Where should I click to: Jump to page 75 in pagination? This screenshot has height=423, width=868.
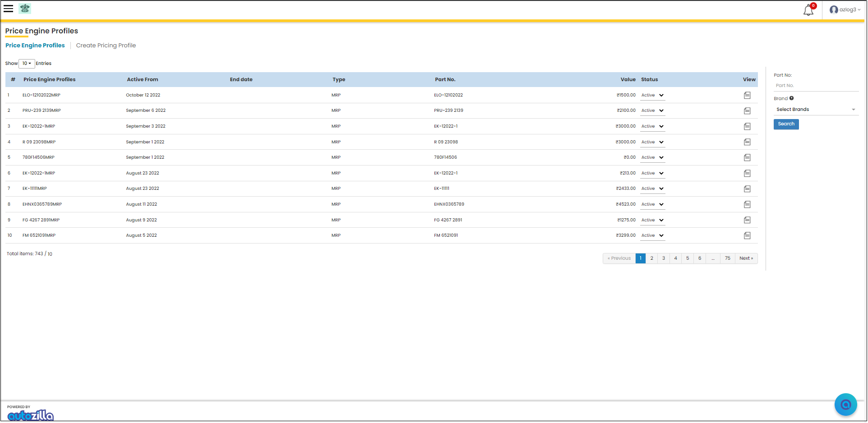point(727,258)
